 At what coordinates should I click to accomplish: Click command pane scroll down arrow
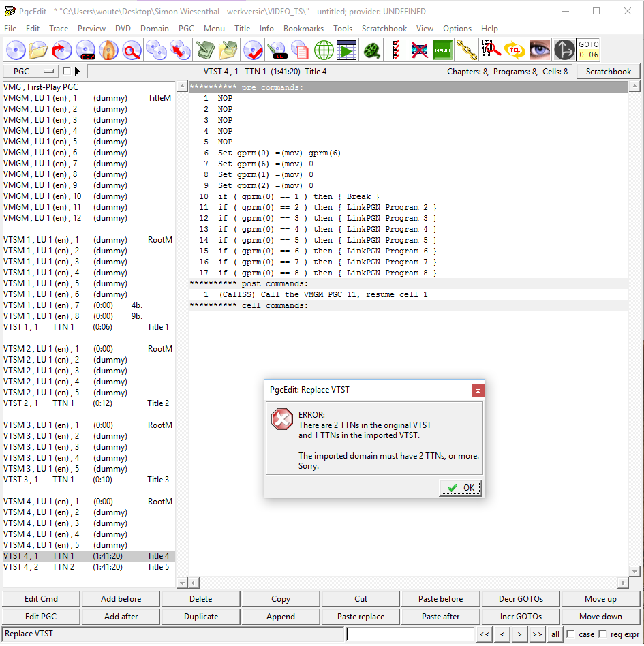[634, 571]
